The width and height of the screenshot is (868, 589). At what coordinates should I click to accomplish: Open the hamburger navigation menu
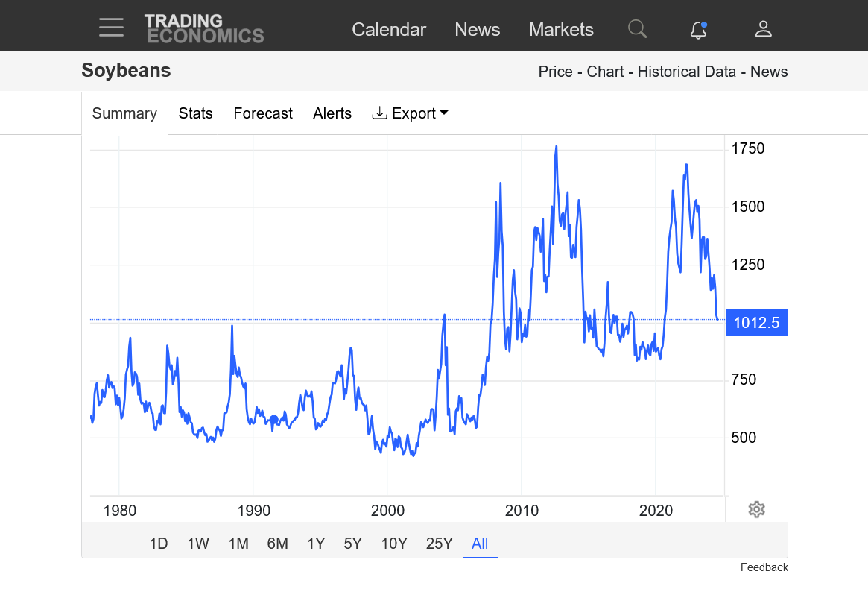[x=111, y=28]
